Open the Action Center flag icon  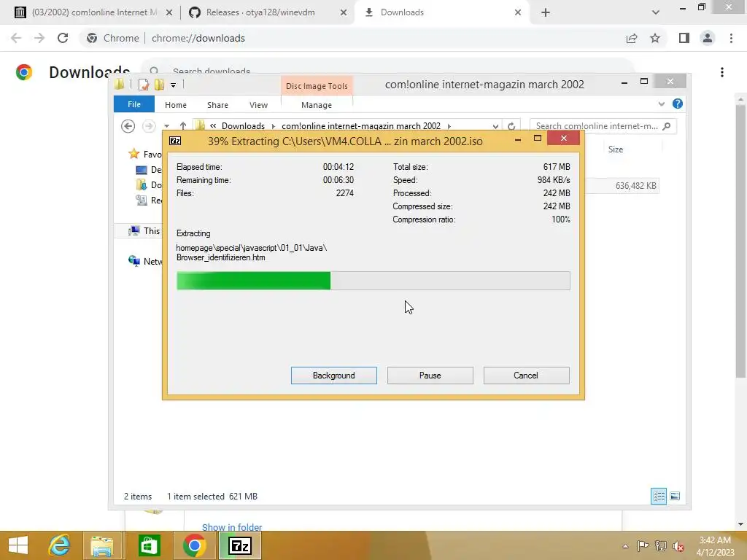643,546
